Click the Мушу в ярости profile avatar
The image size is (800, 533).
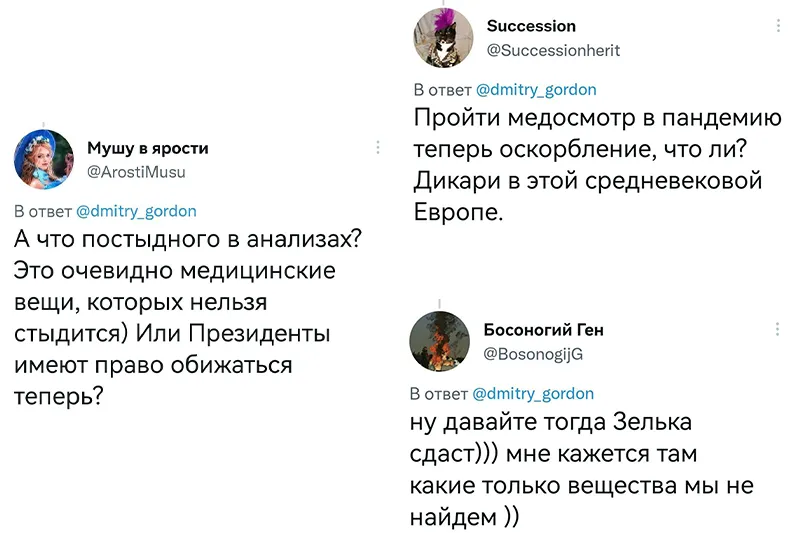[44, 159]
